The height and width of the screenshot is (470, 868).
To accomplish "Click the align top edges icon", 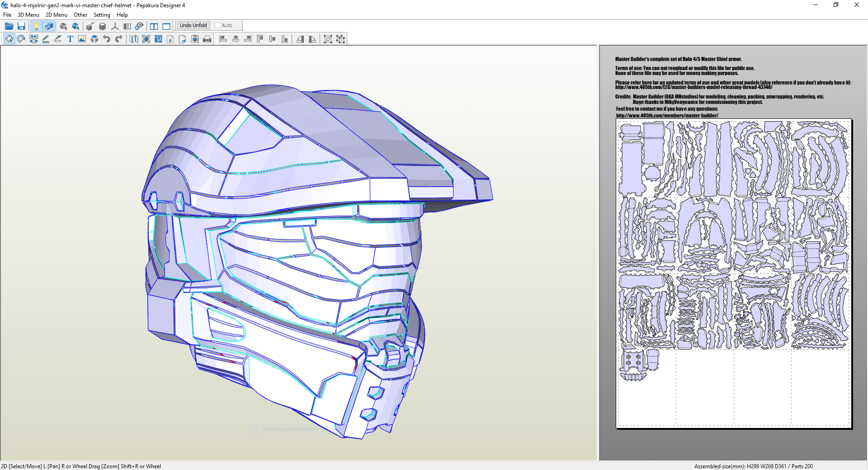I will pyautogui.click(x=260, y=39).
